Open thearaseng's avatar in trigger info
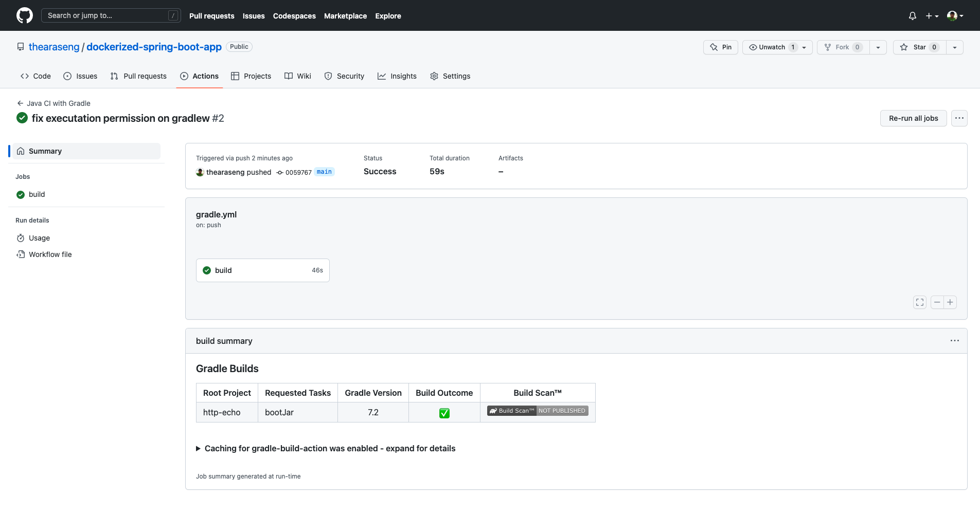This screenshot has height=514, width=980. coord(200,172)
